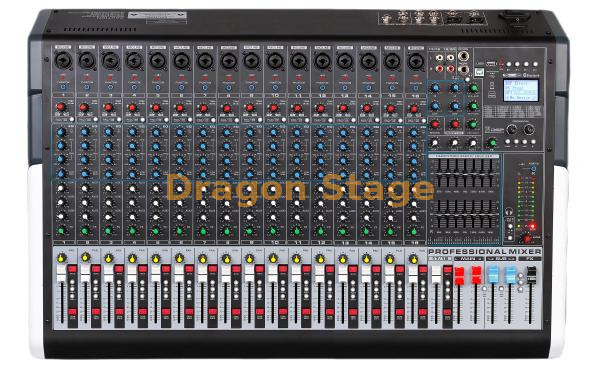Click the headphone icon beside level meter
600x373 pixels.
tap(509, 211)
